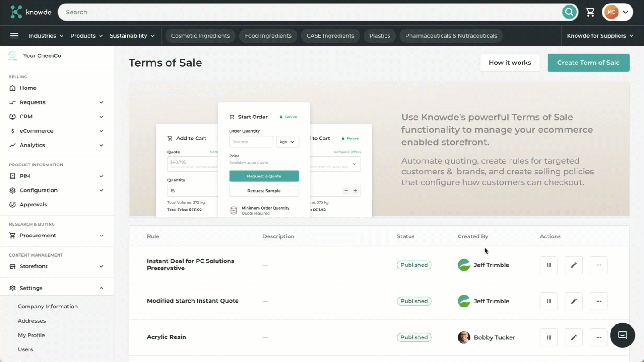
Task: Click Published status of Acrylic Resin
Action: tap(414, 337)
